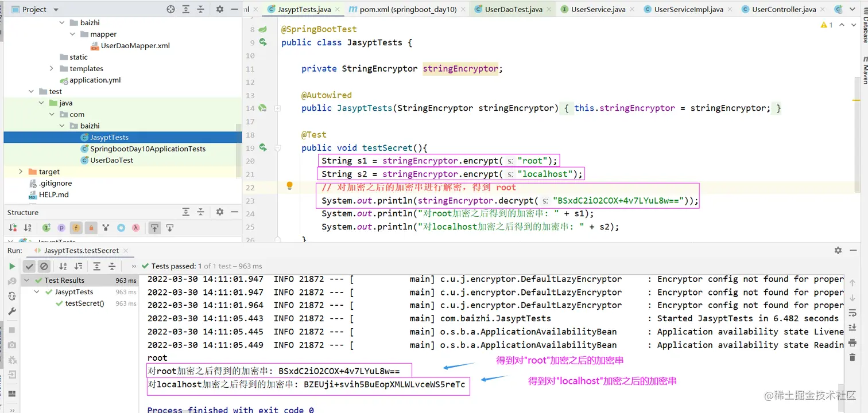Click the locate-file target icon in Project panel
The width and height of the screenshot is (868, 413).
coord(170,9)
